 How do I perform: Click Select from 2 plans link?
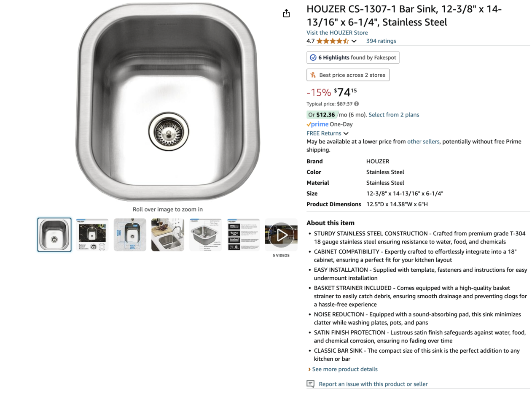click(394, 115)
